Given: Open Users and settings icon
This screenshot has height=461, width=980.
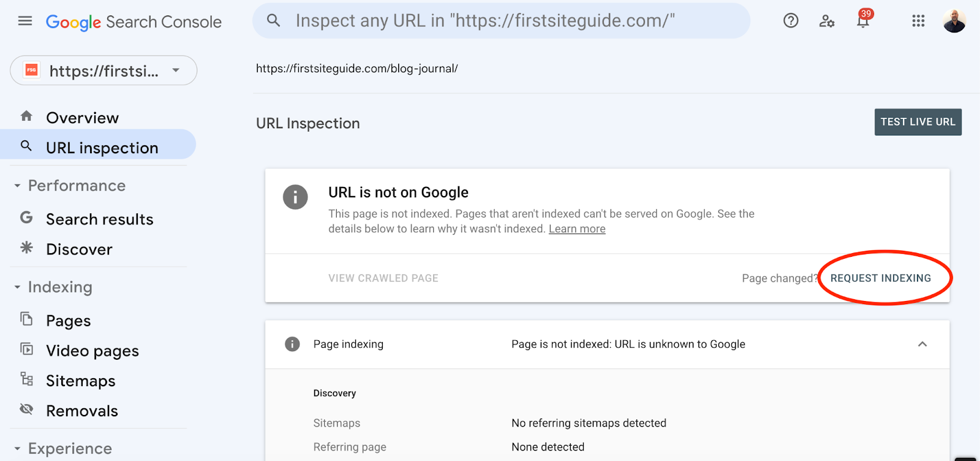Looking at the screenshot, I should click(827, 21).
